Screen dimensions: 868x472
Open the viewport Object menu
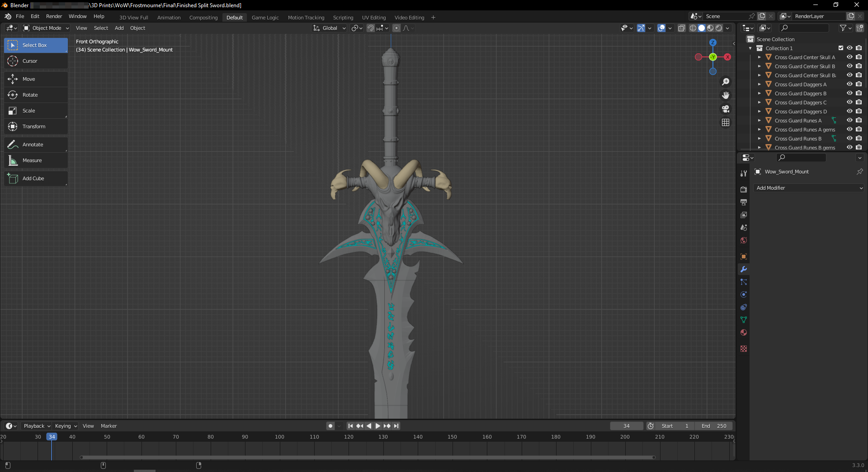tap(137, 28)
